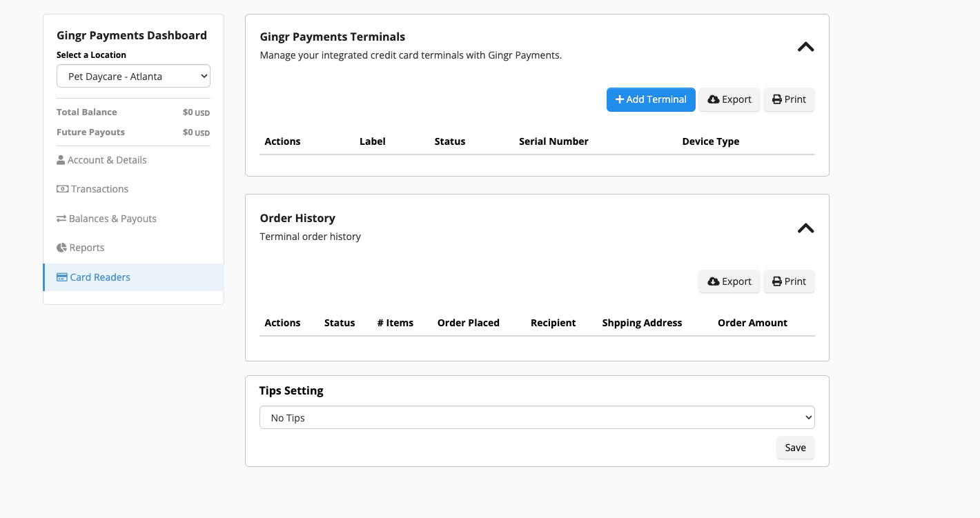Export the terminals list

[x=729, y=99]
